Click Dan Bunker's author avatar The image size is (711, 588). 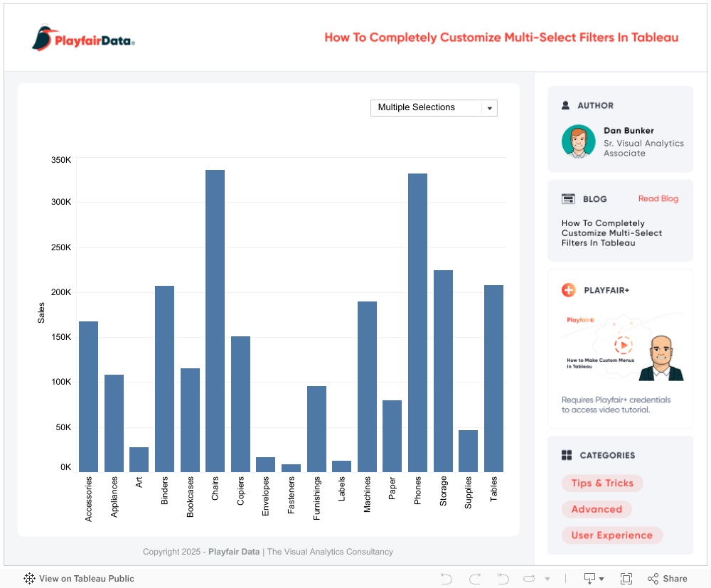tap(578, 141)
